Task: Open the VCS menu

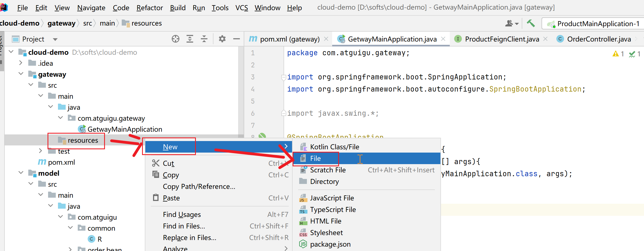Action: click(242, 8)
